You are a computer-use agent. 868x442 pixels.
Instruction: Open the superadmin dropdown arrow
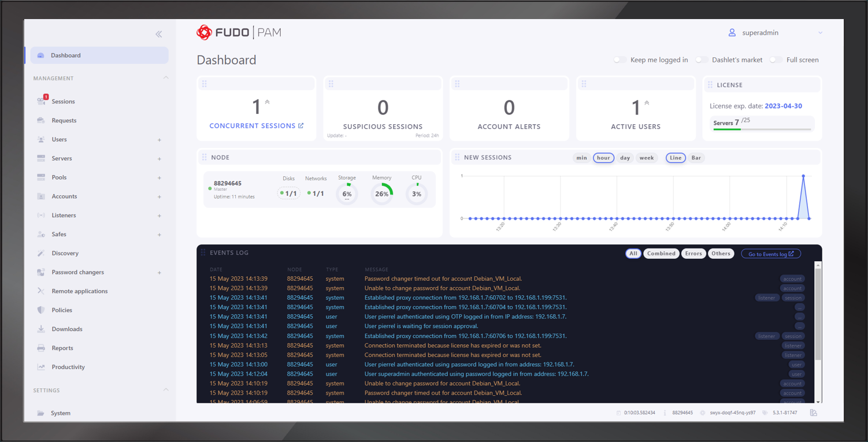[820, 33]
